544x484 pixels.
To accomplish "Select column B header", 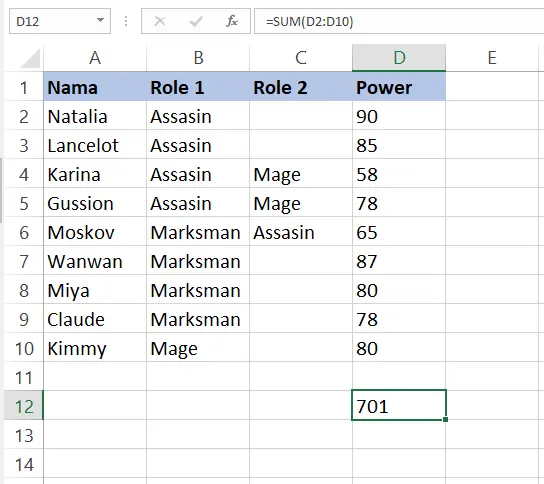I will click(198, 58).
